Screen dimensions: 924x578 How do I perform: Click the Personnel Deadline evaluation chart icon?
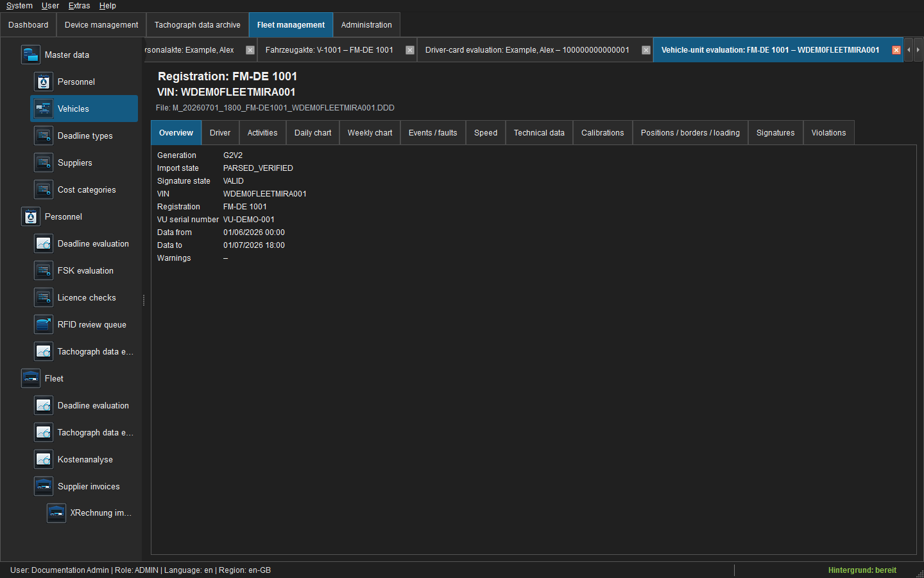pyautogui.click(x=44, y=243)
